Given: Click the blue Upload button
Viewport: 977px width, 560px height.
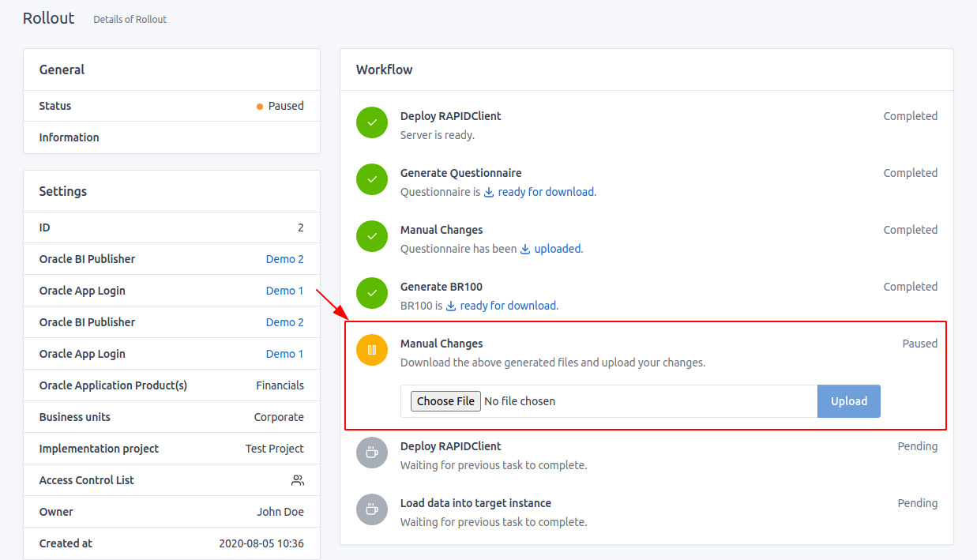Looking at the screenshot, I should tap(849, 401).
